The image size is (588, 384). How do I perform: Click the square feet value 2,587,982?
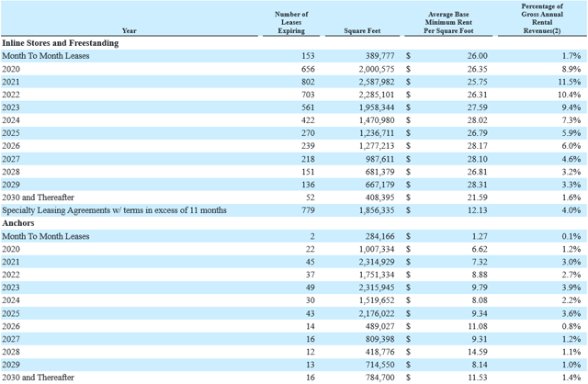coord(377,82)
